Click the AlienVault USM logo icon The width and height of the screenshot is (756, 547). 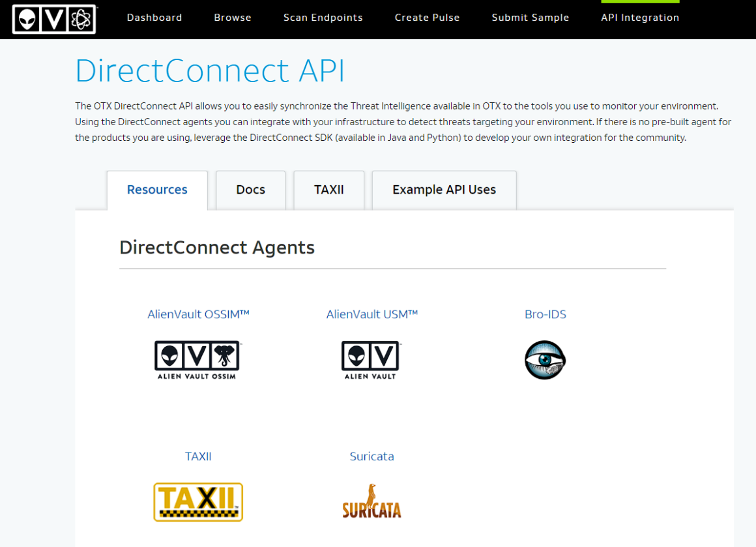(x=371, y=359)
